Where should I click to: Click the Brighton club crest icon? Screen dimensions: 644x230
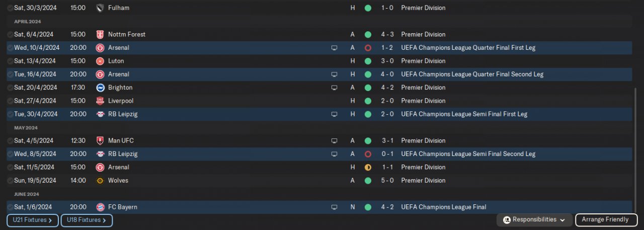pyautogui.click(x=100, y=88)
